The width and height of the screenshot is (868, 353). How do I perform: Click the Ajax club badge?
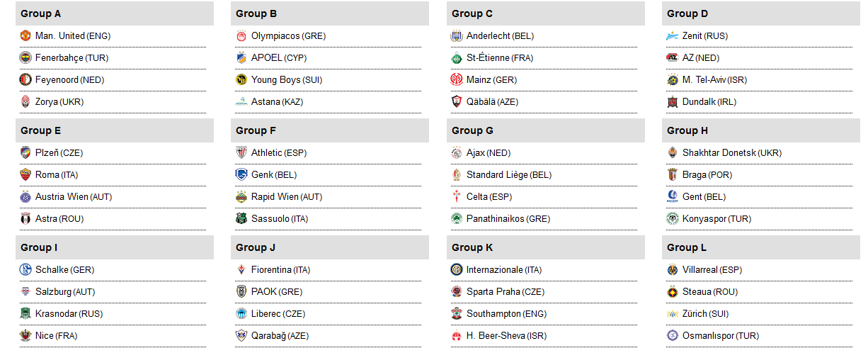456,153
